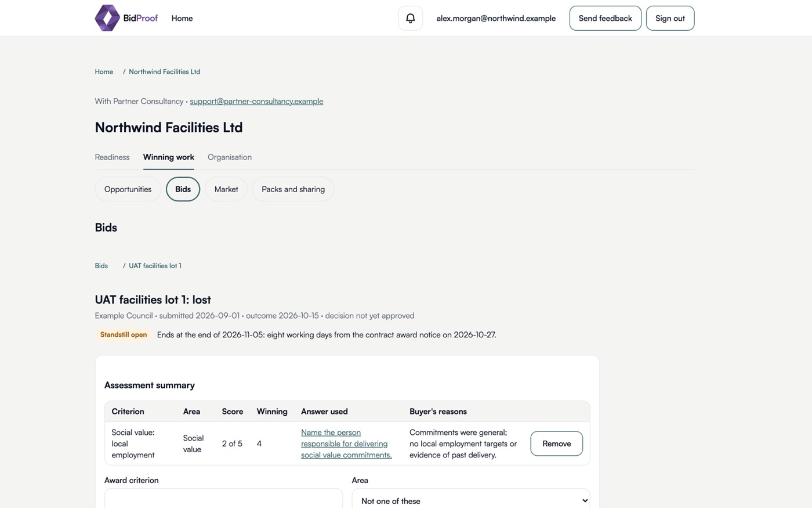
Task: Click the Criterion column header
Action: pyautogui.click(x=128, y=411)
